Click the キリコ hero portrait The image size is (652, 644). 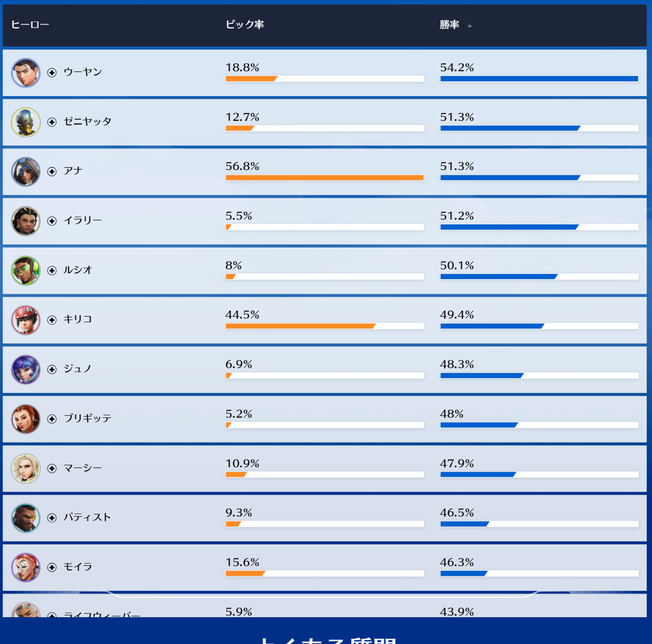25,320
